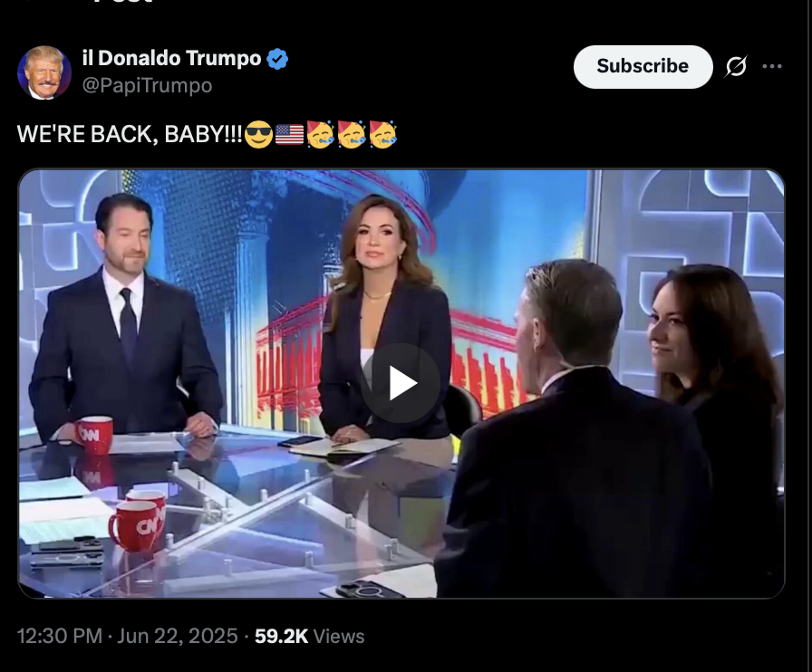This screenshot has width=812, height=672.
Task: Open the il Donaldo Trumpo display name link
Action: (171, 58)
